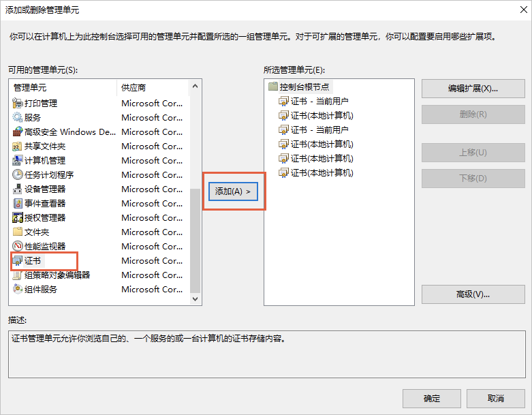Select the 设备管理器 icon
The height and width of the screenshot is (415, 532).
pyautogui.click(x=18, y=189)
